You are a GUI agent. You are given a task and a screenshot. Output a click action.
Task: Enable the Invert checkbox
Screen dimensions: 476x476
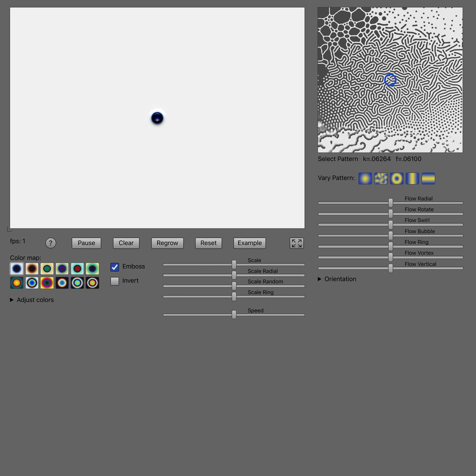tap(115, 281)
